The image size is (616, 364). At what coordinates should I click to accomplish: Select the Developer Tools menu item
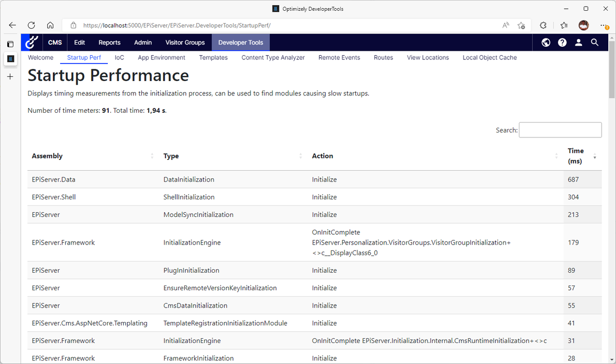tap(241, 43)
